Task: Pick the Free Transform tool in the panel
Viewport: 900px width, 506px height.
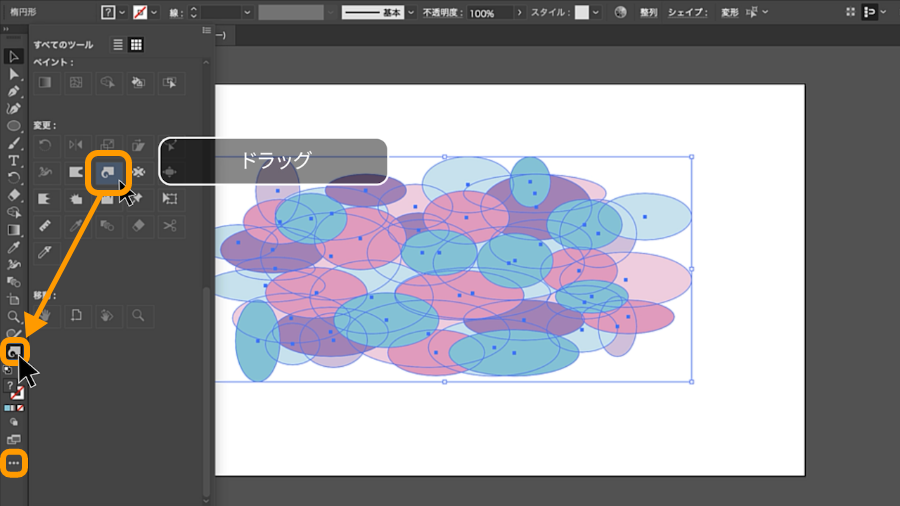Action: 170,199
